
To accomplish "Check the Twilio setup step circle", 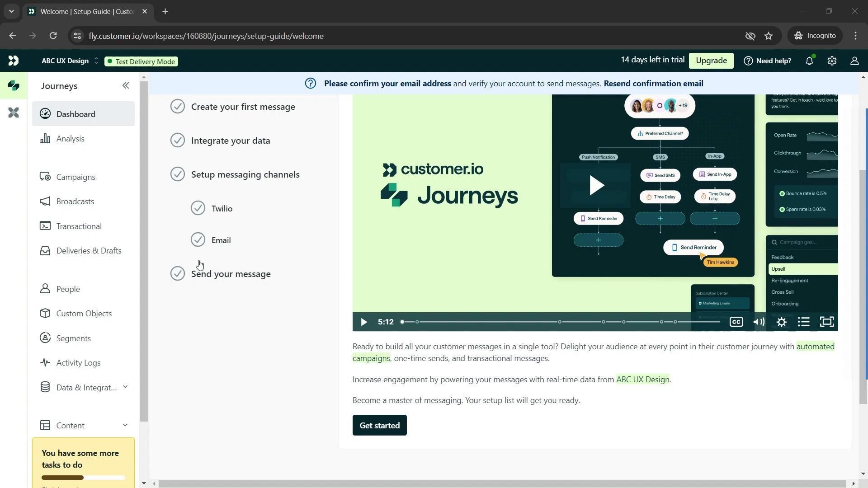I will point(198,208).
